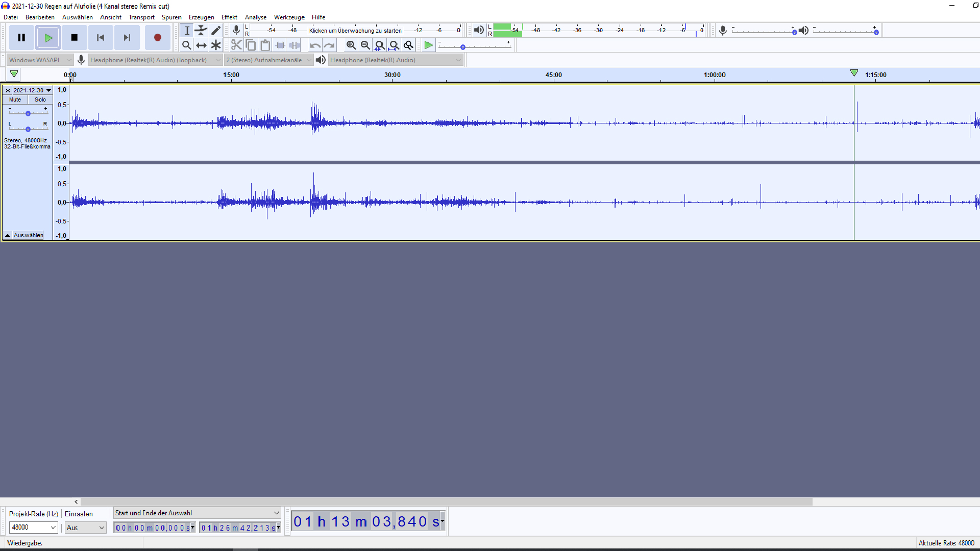Image resolution: width=980 pixels, height=551 pixels.
Task: Solo the 2021-12-30 track
Action: point(40,99)
